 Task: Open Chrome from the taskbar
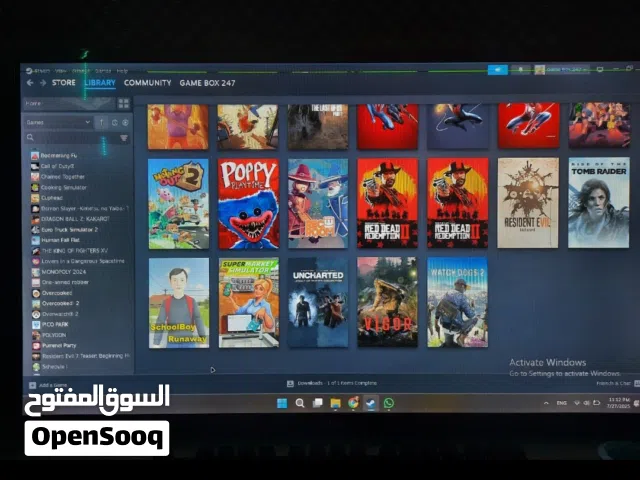click(353, 403)
